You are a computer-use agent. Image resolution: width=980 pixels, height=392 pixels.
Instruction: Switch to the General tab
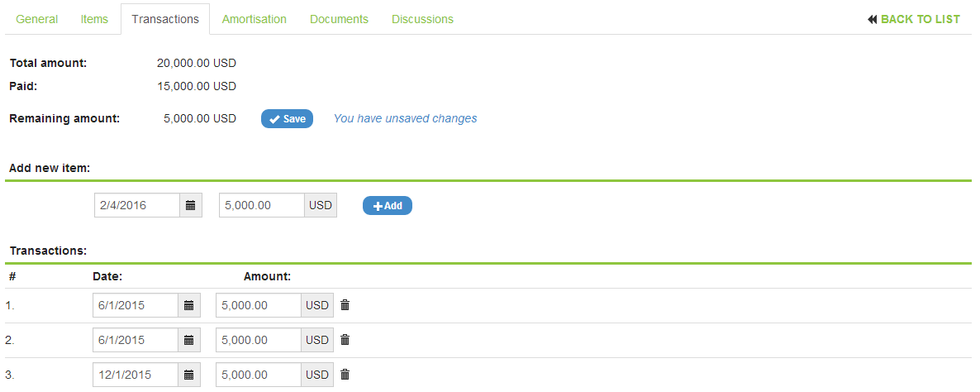[37, 19]
